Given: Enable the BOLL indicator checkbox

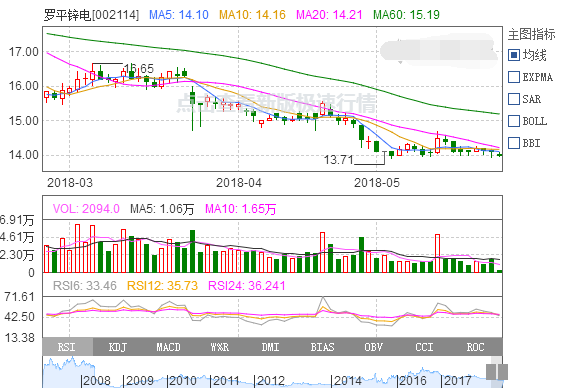Looking at the screenshot, I should (x=514, y=121).
